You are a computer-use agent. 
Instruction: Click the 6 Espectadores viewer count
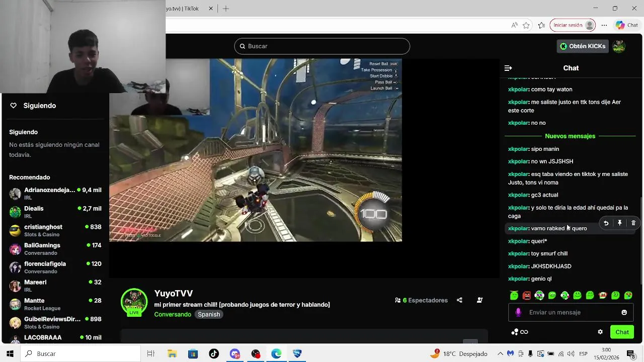[421, 300]
